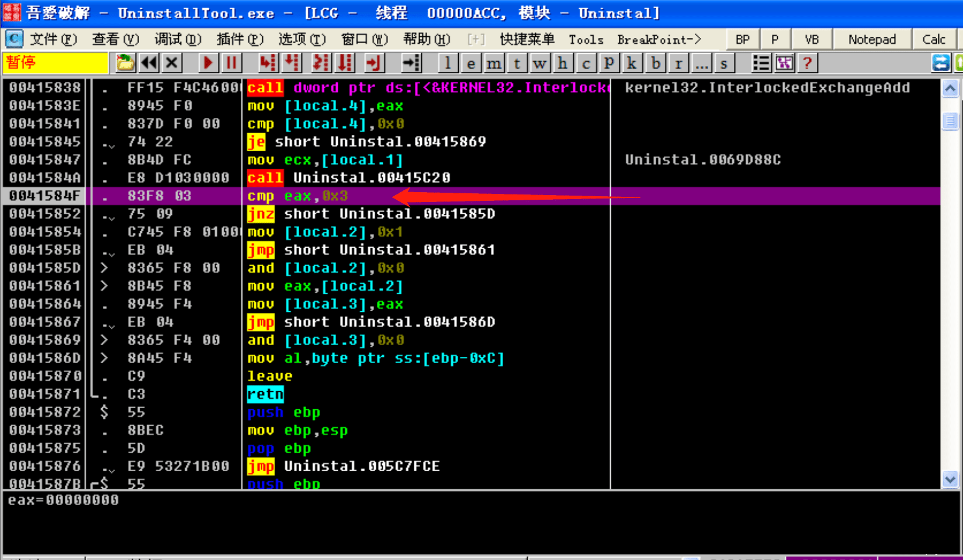This screenshot has width=963, height=560.
Task: Open Memory map with 'm' button
Action: tap(494, 62)
